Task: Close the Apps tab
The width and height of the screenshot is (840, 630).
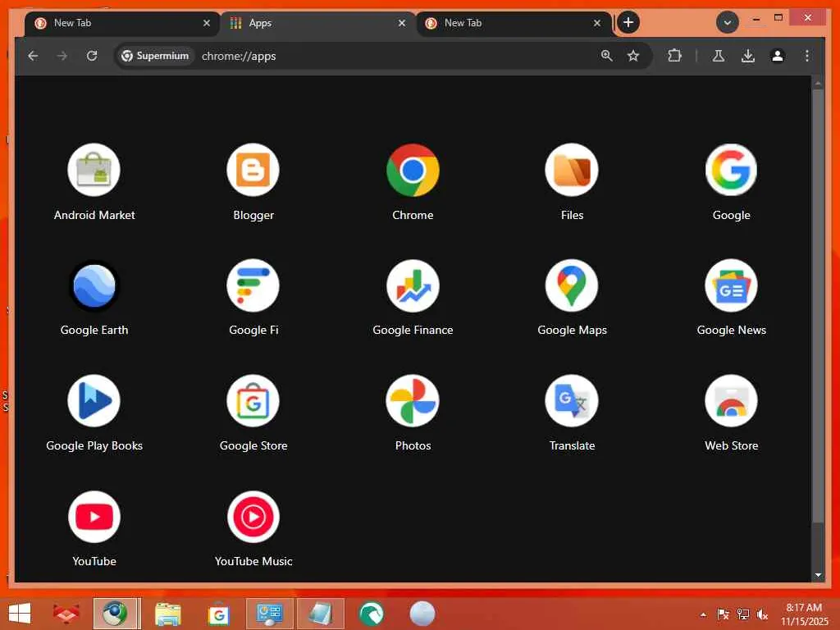Action: click(x=402, y=23)
